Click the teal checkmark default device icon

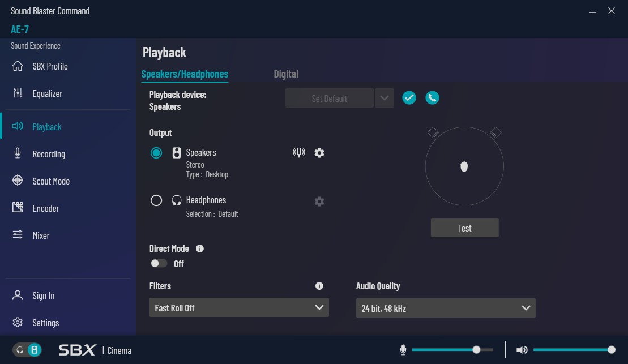pos(409,98)
